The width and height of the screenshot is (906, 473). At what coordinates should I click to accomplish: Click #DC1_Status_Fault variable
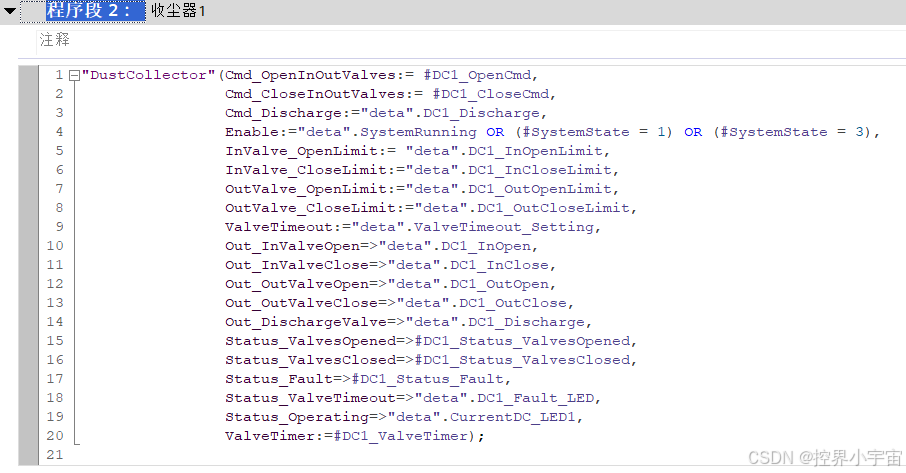428,380
